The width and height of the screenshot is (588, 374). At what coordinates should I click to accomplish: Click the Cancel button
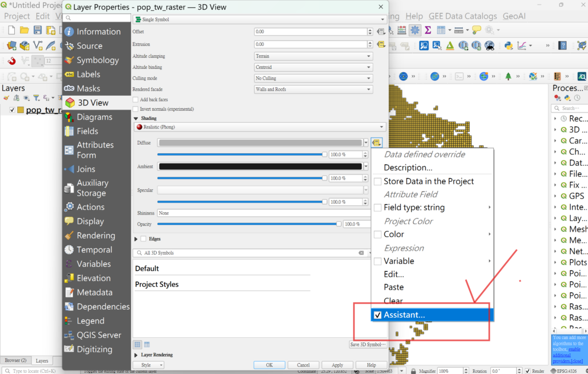click(303, 365)
